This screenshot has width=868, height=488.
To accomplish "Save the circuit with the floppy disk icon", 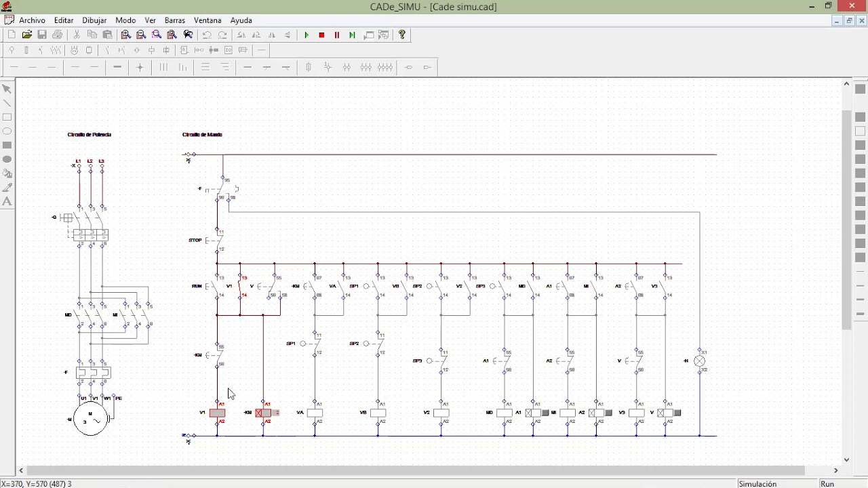I will [42, 35].
